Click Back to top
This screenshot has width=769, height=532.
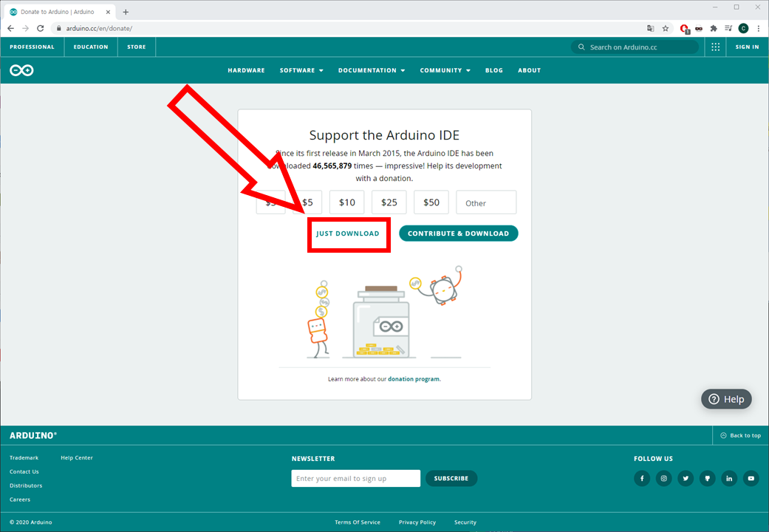pyautogui.click(x=740, y=435)
